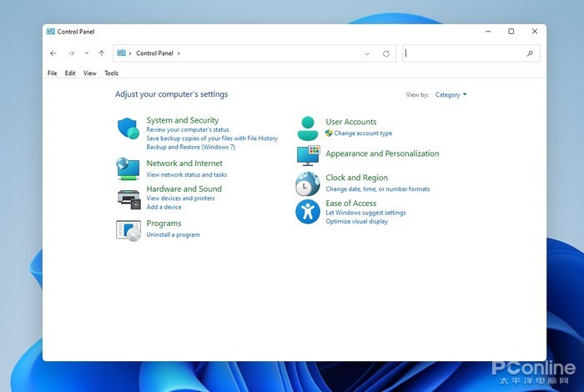Screen dimensions: 584x392
Task: Open the File menu
Action: (x=52, y=73)
